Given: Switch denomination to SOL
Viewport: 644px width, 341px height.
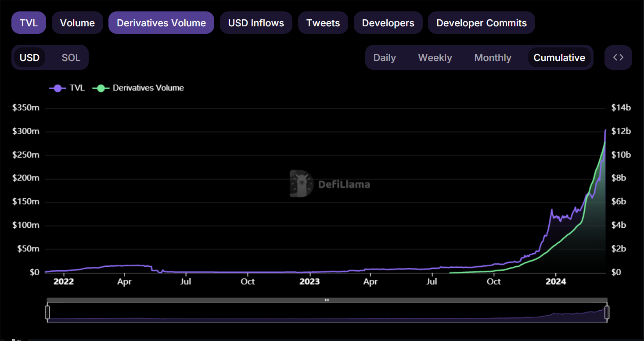Looking at the screenshot, I should tap(71, 57).
